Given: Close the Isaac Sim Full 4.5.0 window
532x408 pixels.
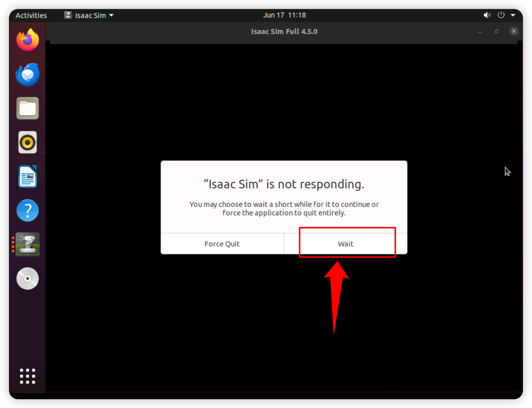Looking at the screenshot, I should 514,31.
